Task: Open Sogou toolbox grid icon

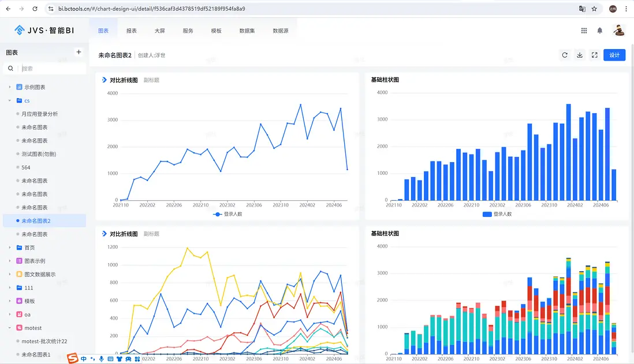Action: [137, 359]
